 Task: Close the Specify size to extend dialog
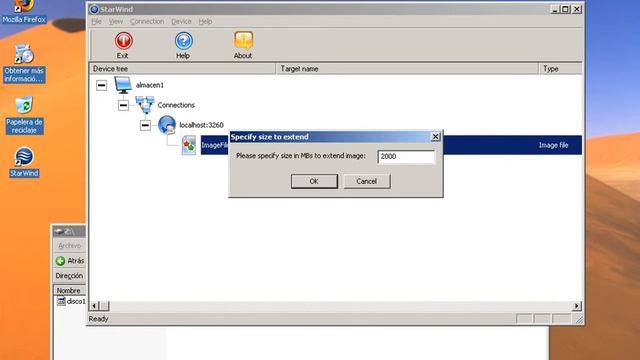click(436, 137)
